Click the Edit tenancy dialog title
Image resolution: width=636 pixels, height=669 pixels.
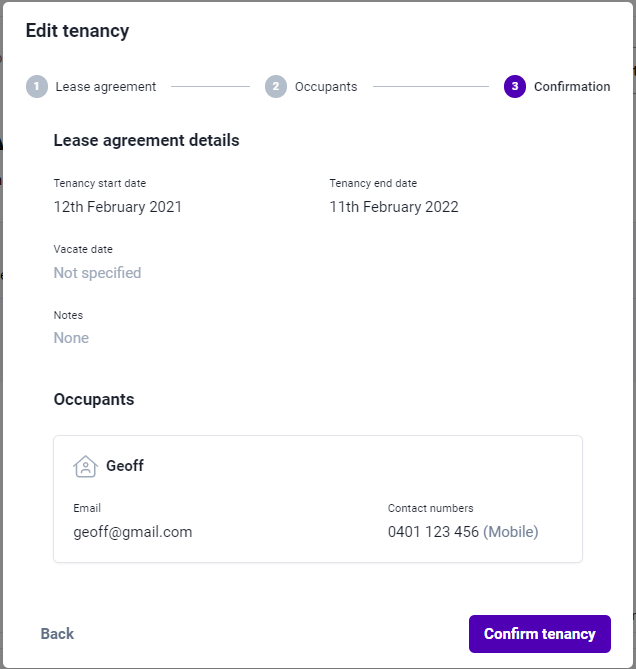(78, 31)
